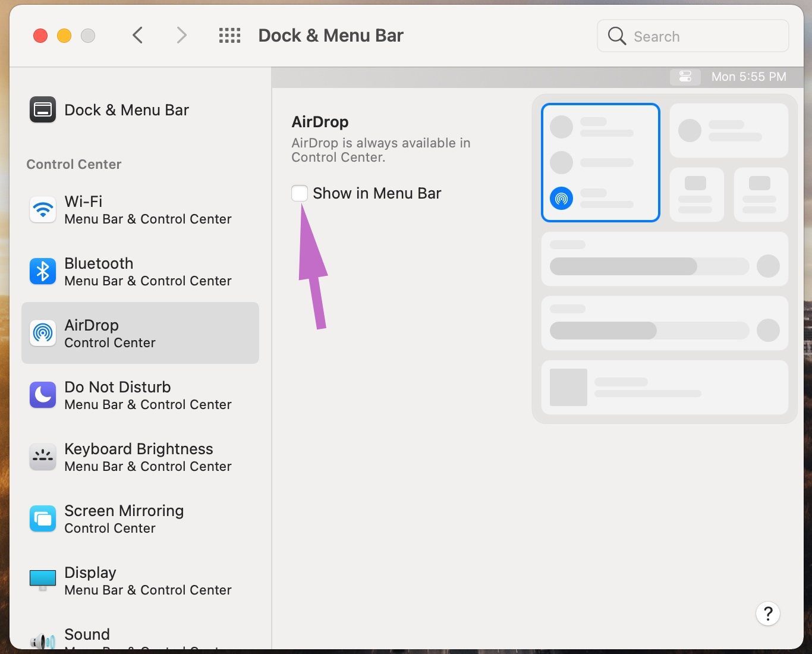Image resolution: width=812 pixels, height=654 pixels.
Task: Select Display in the sidebar
Action: point(140,581)
